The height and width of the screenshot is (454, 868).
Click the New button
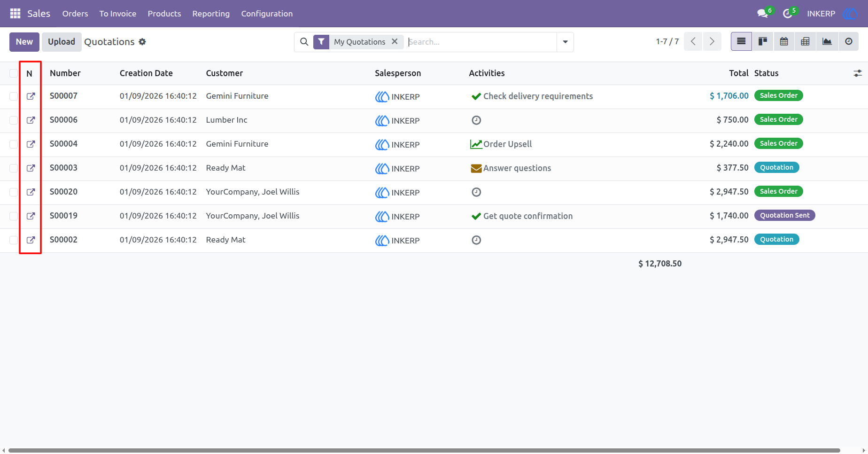click(24, 42)
